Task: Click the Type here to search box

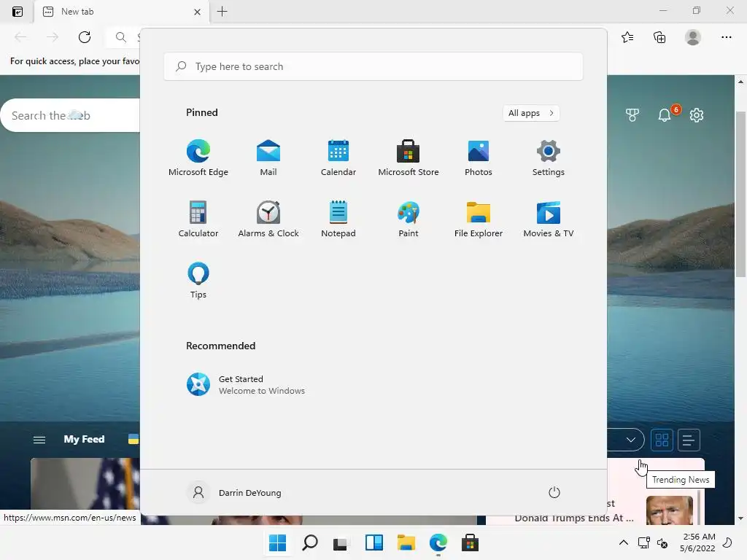Action: 373,66
